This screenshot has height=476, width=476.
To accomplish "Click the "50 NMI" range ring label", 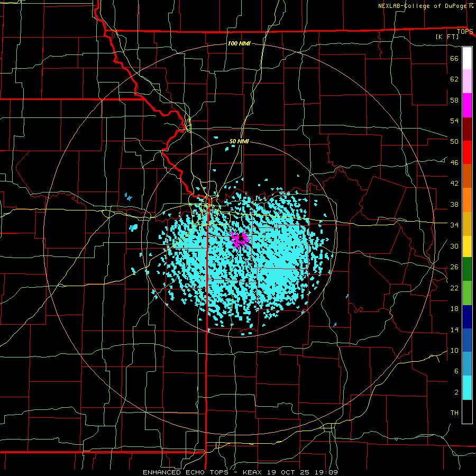I will tap(239, 141).
